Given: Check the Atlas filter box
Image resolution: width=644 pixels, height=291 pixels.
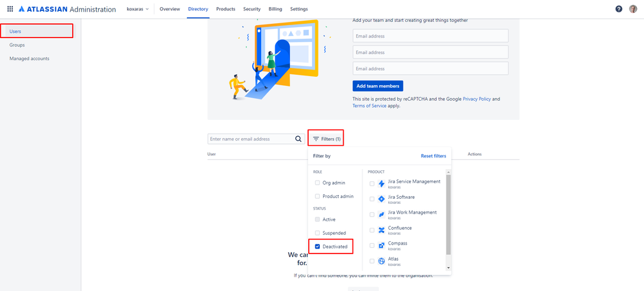Looking at the screenshot, I should click(x=372, y=261).
